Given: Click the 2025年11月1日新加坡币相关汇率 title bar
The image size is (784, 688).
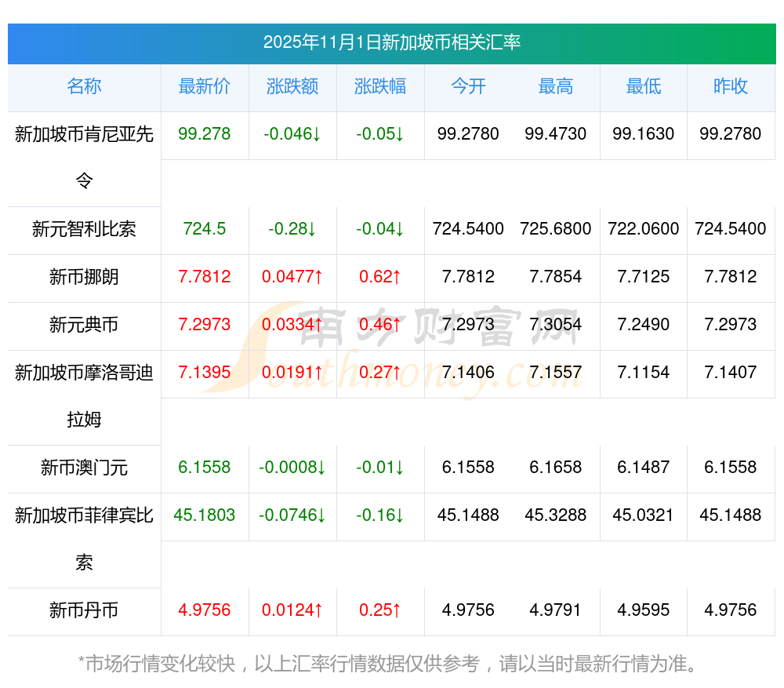Looking at the screenshot, I should coord(391,42).
